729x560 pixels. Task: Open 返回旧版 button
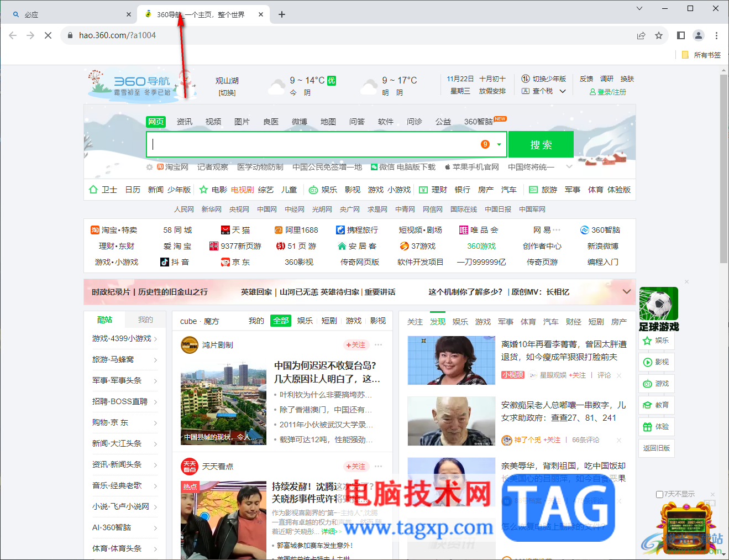(657, 448)
